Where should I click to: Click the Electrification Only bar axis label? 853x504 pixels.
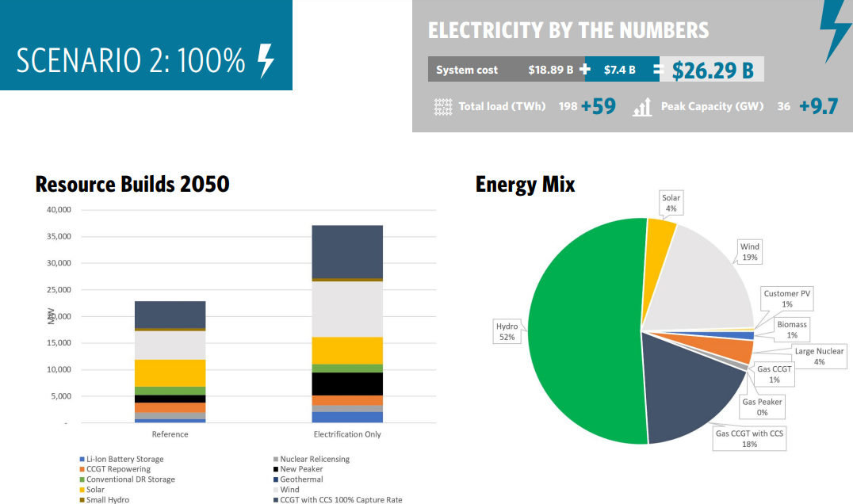[x=347, y=434]
